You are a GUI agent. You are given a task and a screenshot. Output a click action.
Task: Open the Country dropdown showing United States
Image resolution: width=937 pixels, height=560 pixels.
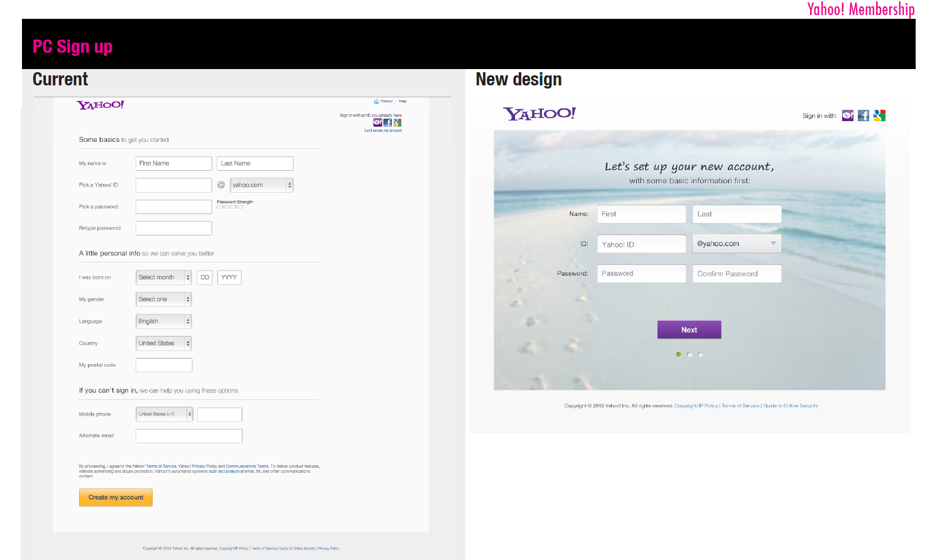tap(164, 343)
